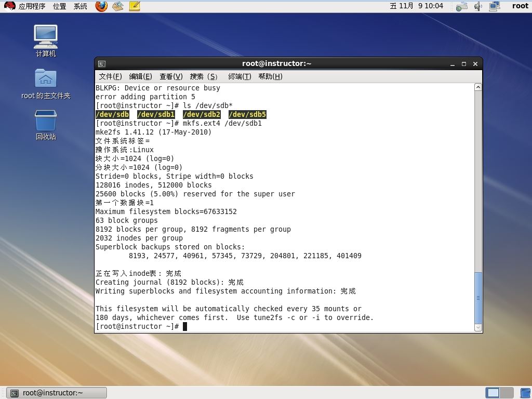Viewport: 532px width, 399px height.
Task: Click the mail client launcher icon
Action: (118, 6)
